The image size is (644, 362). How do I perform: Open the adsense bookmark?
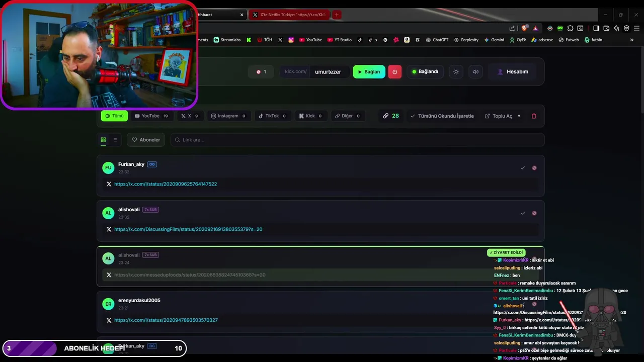[542, 40]
